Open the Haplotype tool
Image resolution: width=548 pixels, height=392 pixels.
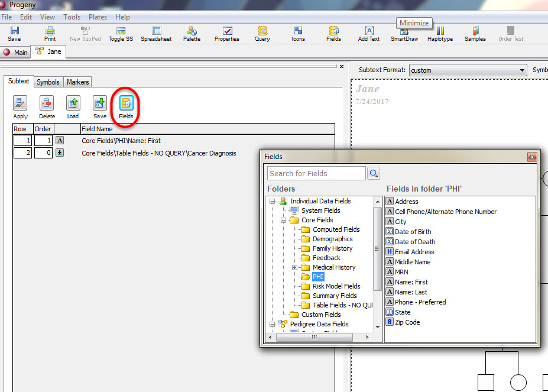coord(440,34)
